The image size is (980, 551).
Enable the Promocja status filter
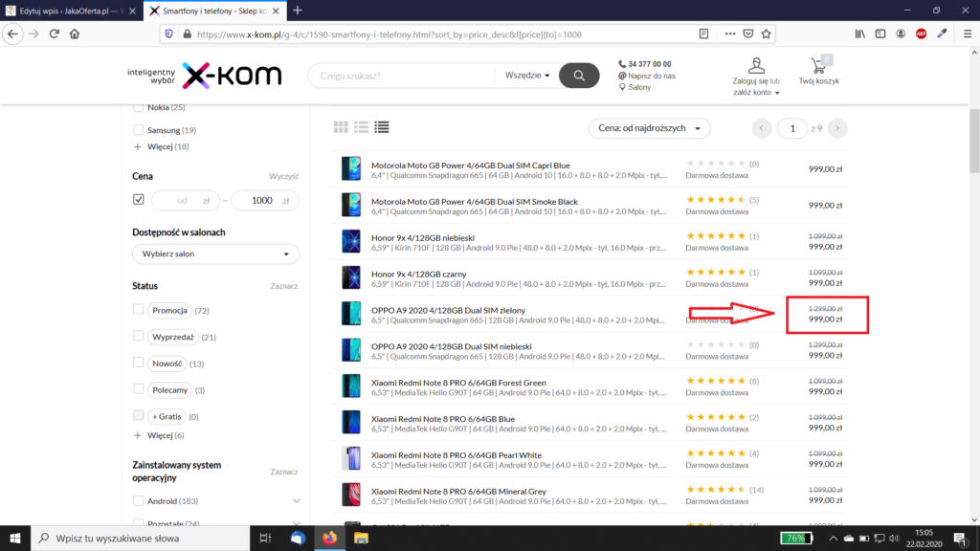138,310
